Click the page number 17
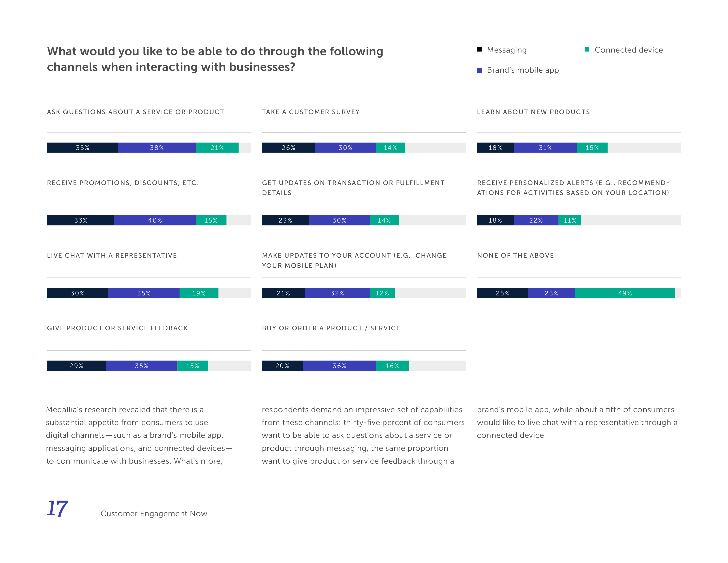The width and height of the screenshot is (728, 563). pos(57,509)
